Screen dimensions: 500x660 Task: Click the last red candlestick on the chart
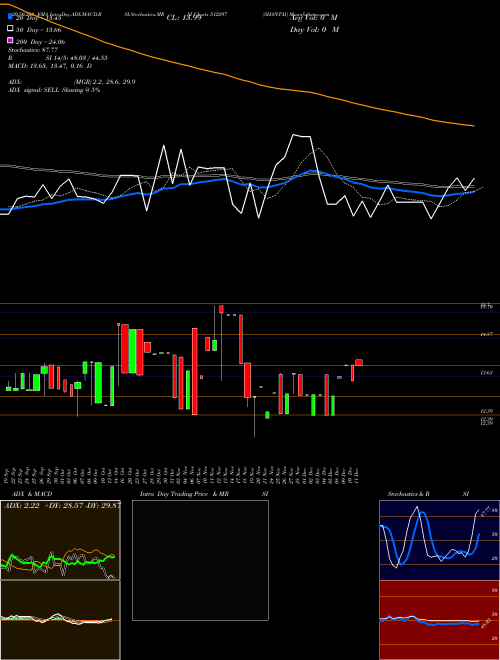(x=359, y=362)
